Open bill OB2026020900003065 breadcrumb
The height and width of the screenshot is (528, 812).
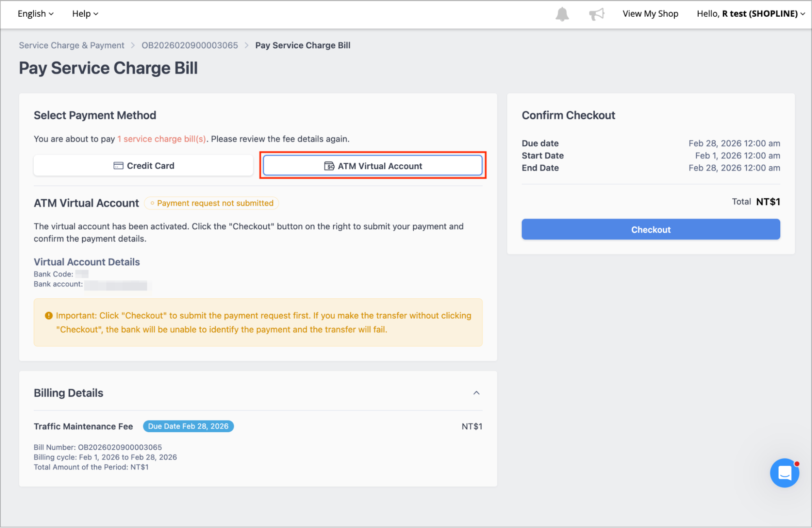click(x=190, y=45)
